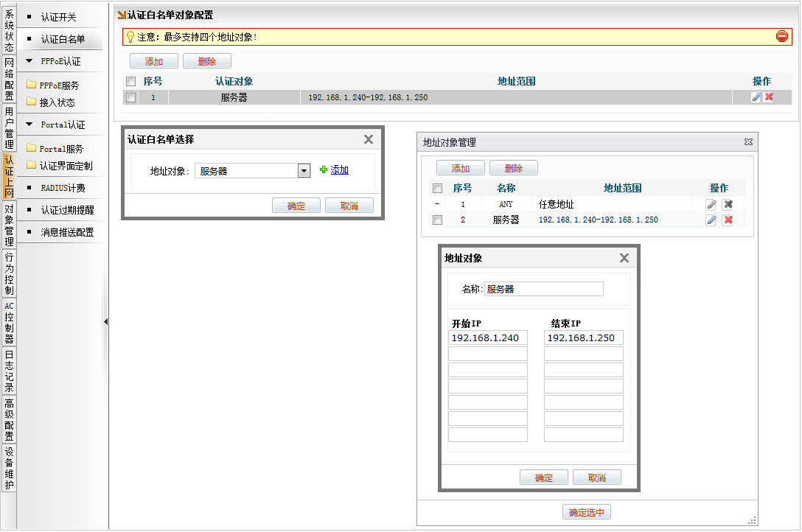Click the first 开始IP field 192.168.1.240
Screen dimensions: 802x532
pos(487,338)
